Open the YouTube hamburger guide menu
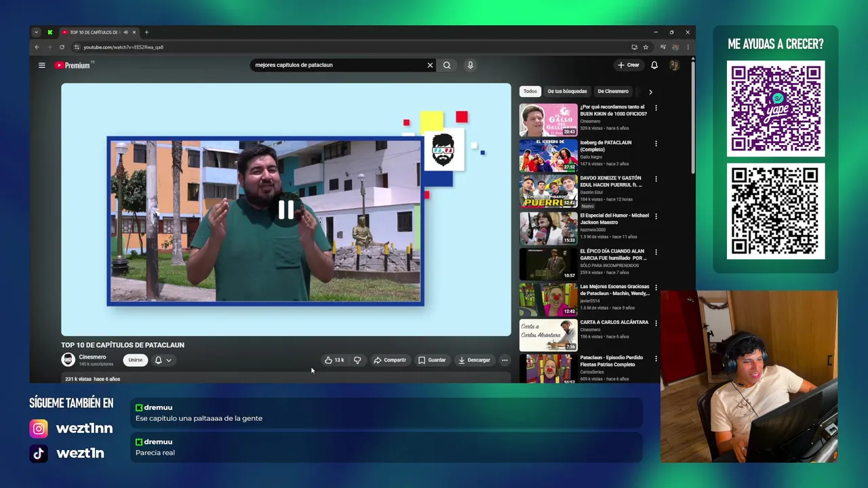Viewport: 868px width, 488px height. pos(41,65)
